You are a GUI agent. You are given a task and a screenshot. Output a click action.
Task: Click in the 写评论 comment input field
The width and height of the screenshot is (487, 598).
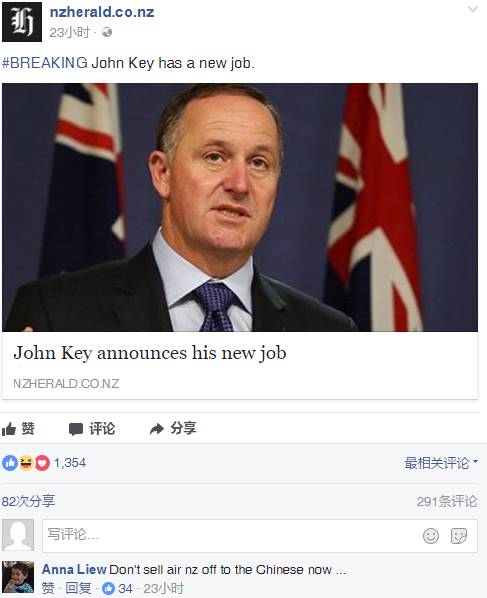point(260,536)
